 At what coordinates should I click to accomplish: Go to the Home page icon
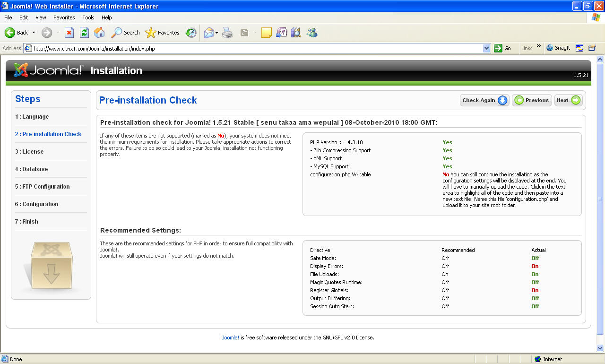click(99, 33)
